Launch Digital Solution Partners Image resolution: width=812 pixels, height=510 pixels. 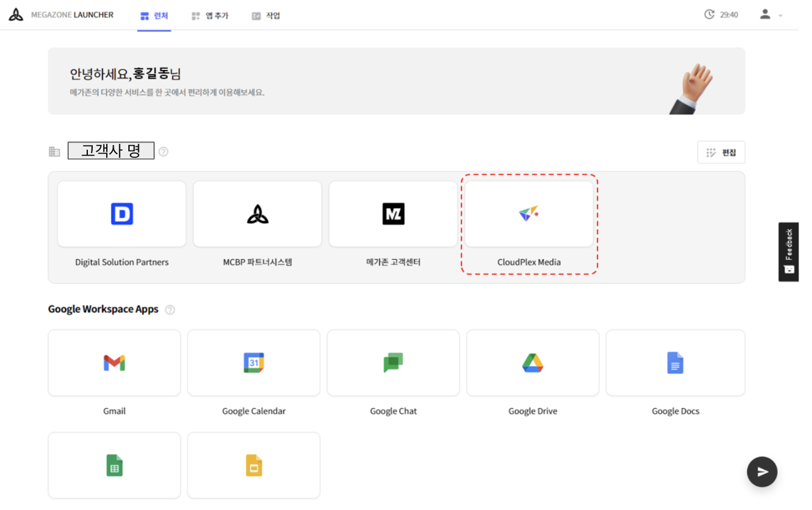121,213
